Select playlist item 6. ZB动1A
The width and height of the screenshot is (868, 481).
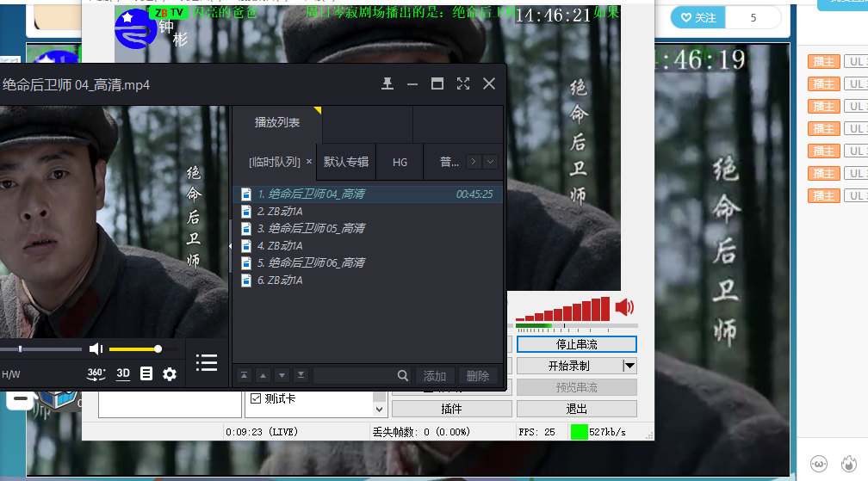pos(368,281)
